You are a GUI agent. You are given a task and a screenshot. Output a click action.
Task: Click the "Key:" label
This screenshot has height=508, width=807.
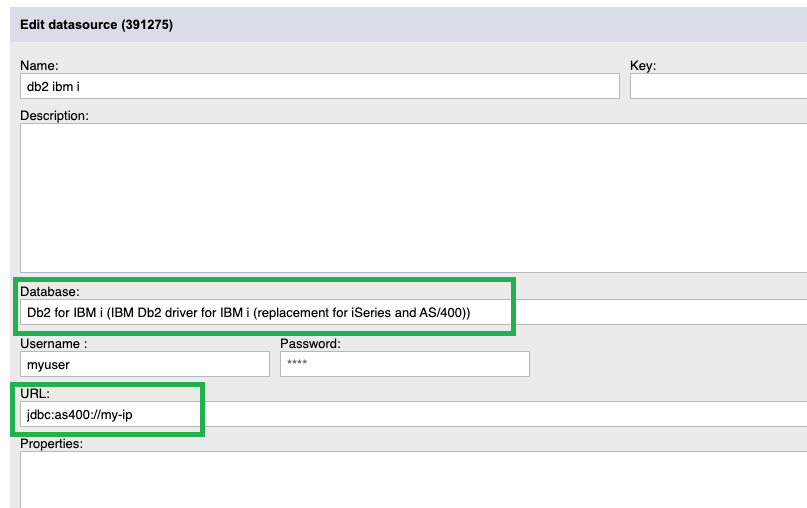pos(643,65)
